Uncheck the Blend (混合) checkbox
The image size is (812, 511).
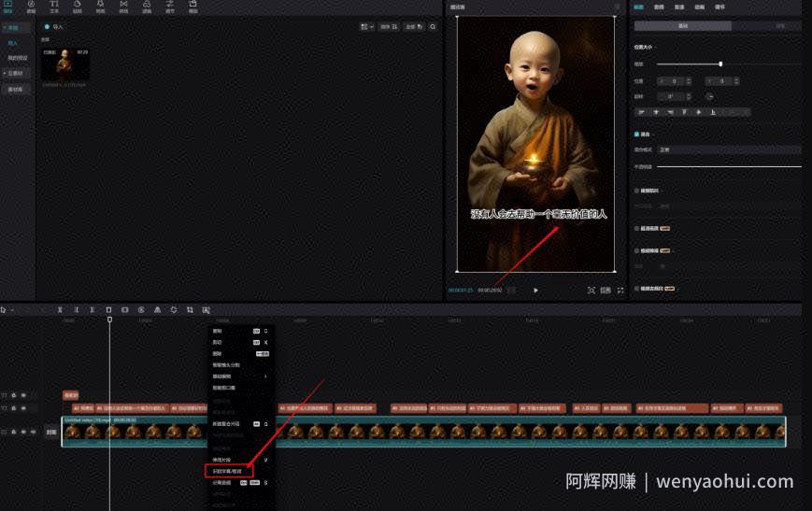pyautogui.click(x=636, y=135)
